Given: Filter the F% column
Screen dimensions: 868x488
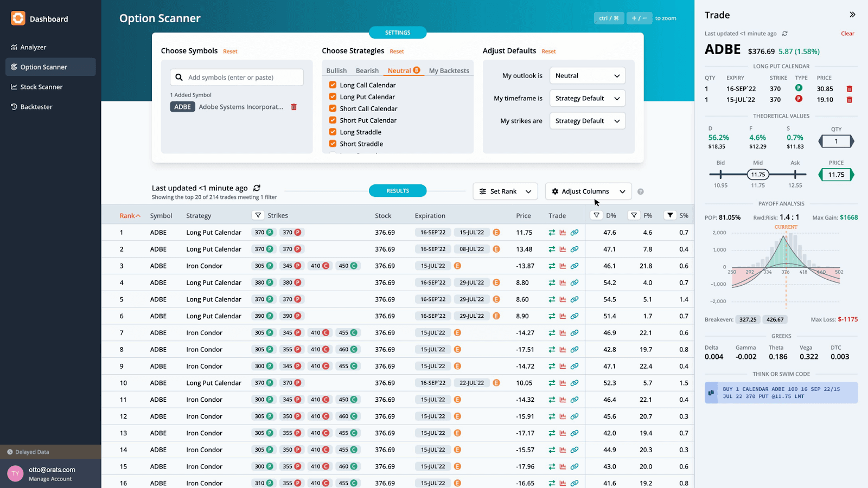Looking at the screenshot, I should 634,215.
